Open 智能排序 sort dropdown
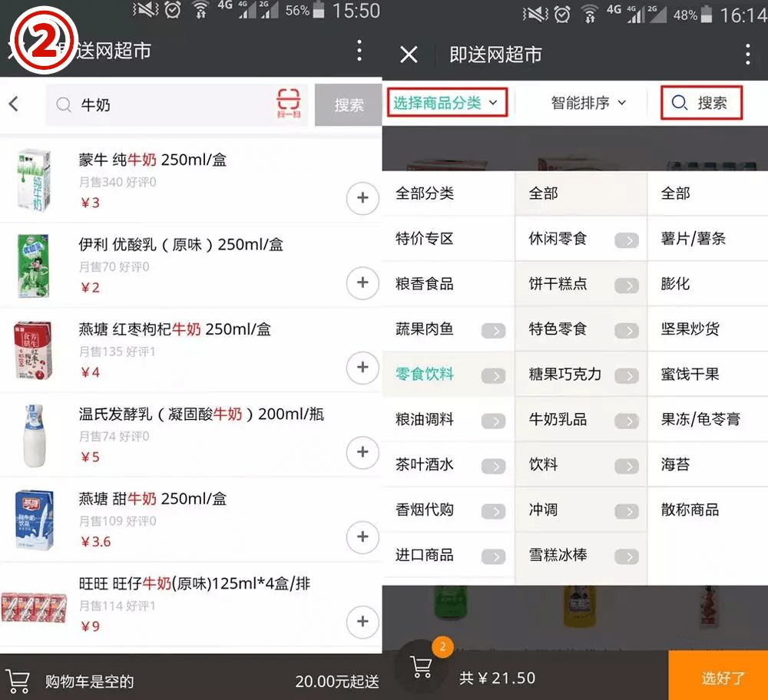The image size is (768, 700). tap(588, 103)
